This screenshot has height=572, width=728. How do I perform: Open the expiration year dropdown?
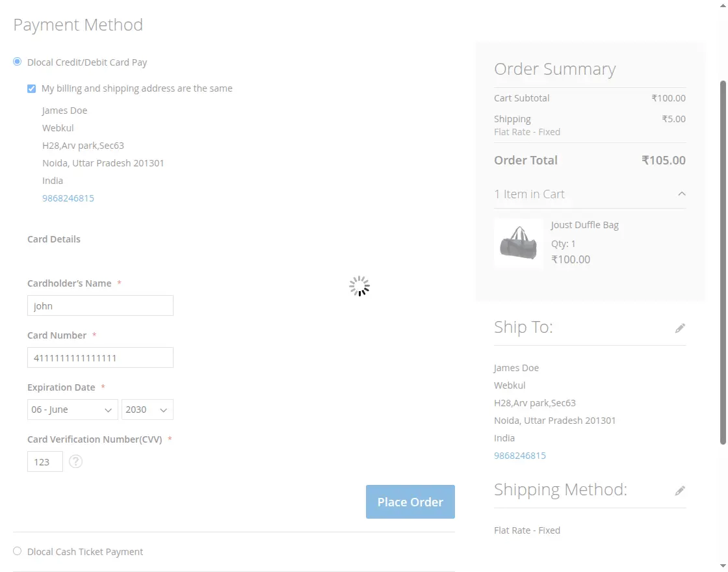148,409
